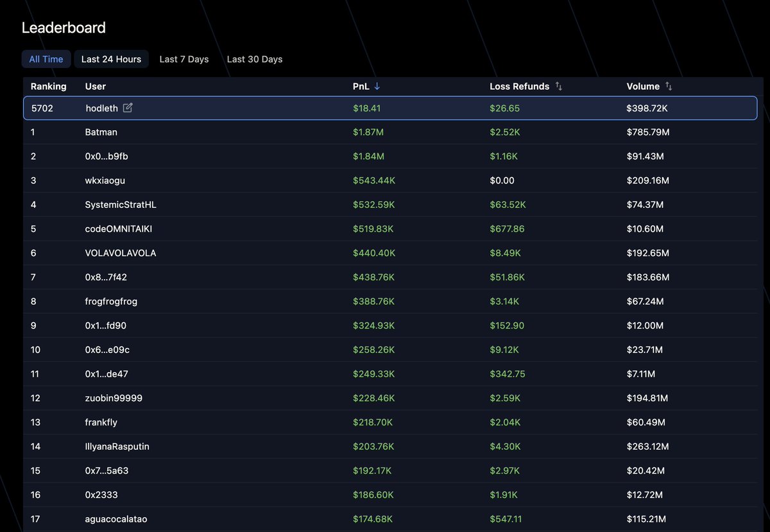Select user frankfly

(x=101, y=422)
